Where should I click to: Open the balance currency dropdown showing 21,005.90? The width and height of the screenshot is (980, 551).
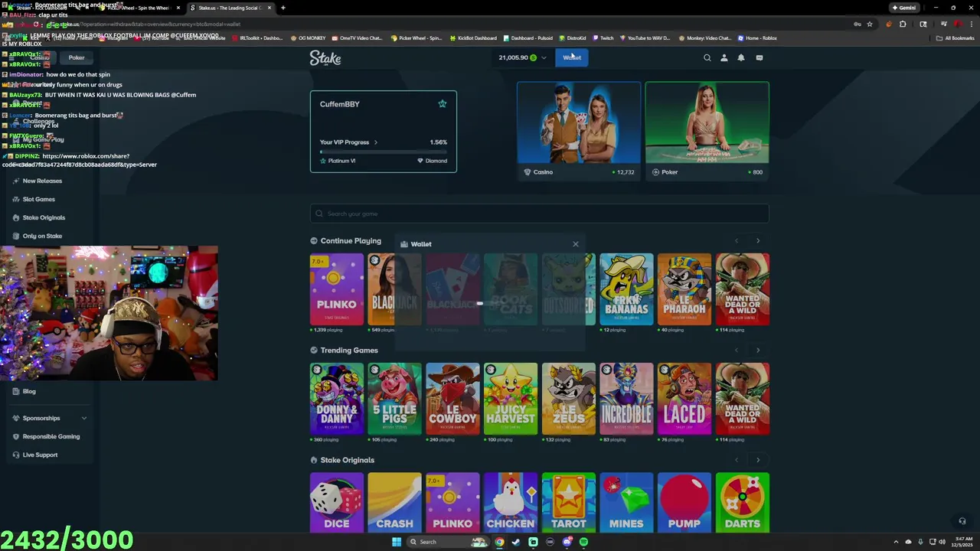pos(522,57)
